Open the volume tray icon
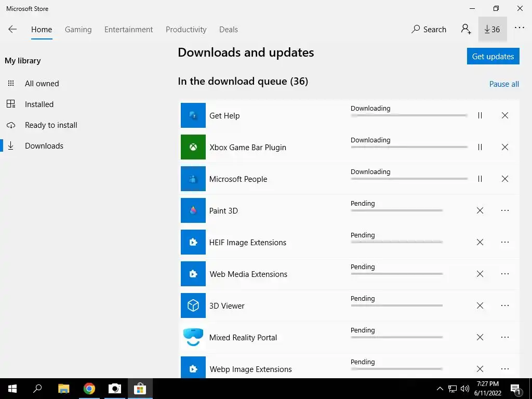This screenshot has height=399, width=532. click(x=465, y=389)
